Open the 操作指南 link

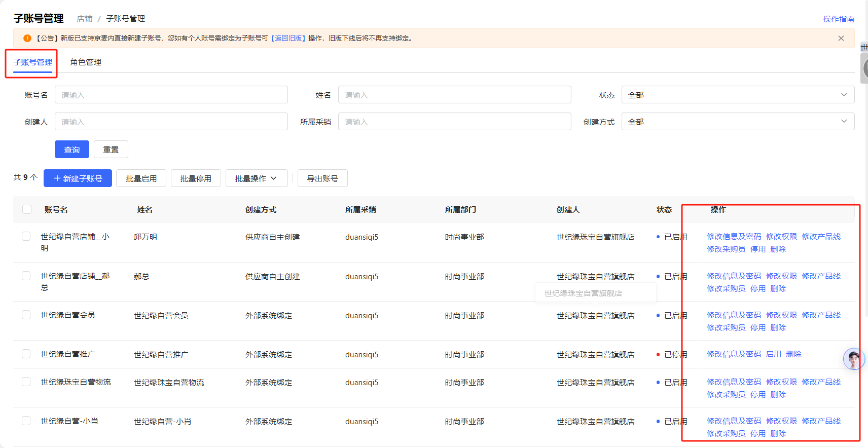coord(838,19)
